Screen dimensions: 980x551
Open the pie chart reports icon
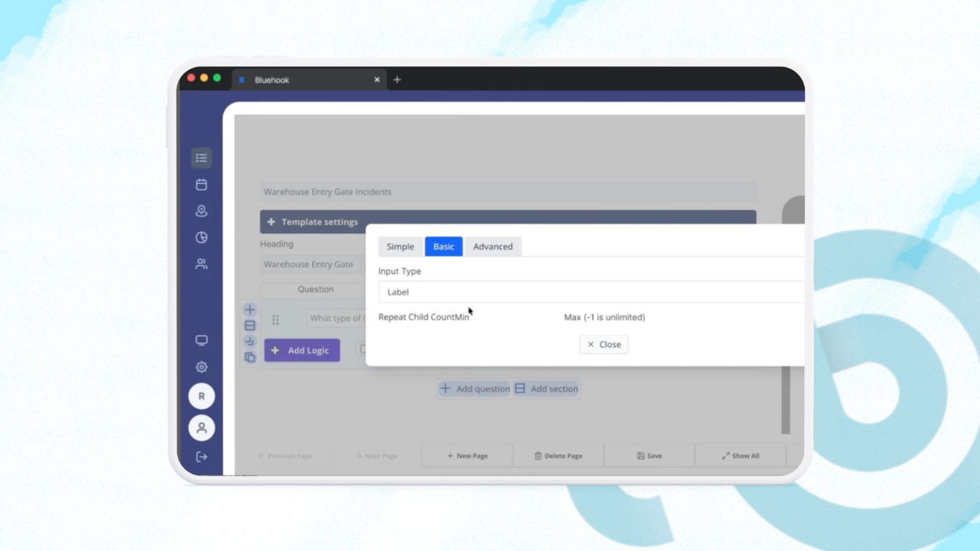pos(202,237)
